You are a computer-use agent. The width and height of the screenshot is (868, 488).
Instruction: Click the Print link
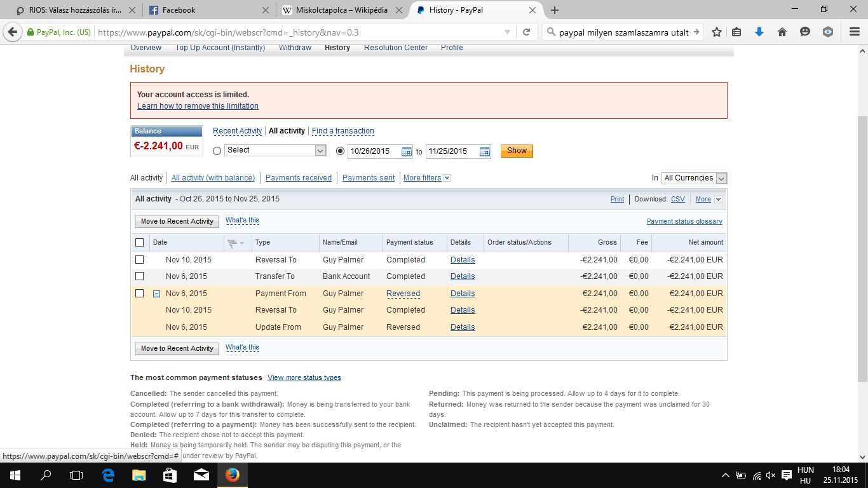point(617,199)
